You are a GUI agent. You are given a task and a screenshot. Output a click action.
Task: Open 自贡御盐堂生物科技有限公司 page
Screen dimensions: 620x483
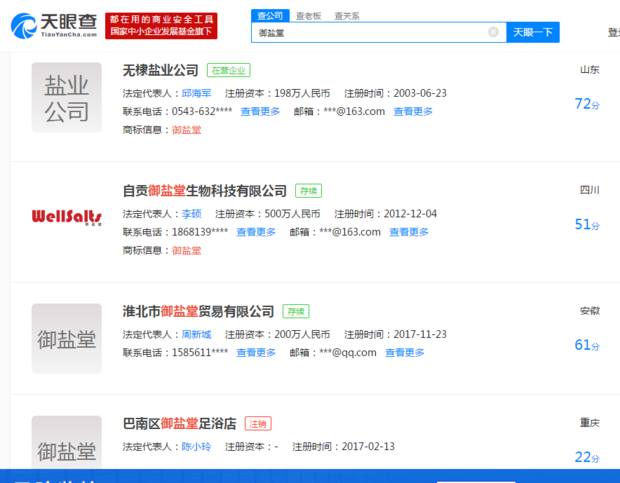coord(205,191)
